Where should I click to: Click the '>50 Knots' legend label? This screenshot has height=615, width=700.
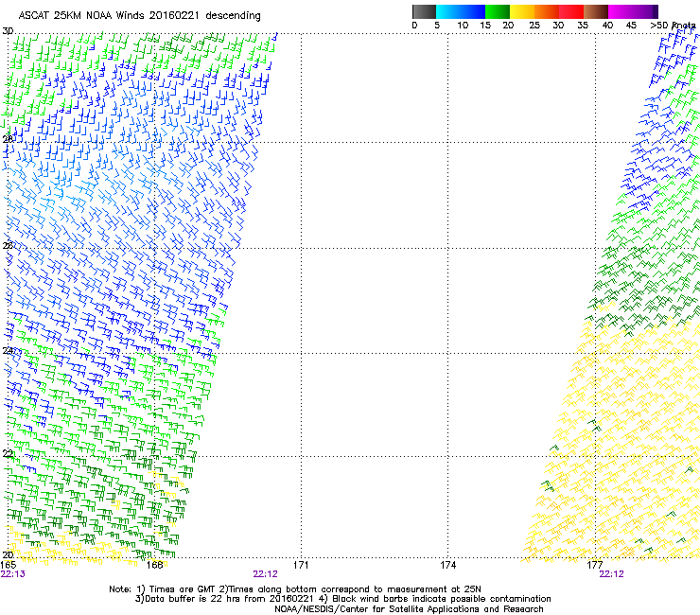pos(673,26)
